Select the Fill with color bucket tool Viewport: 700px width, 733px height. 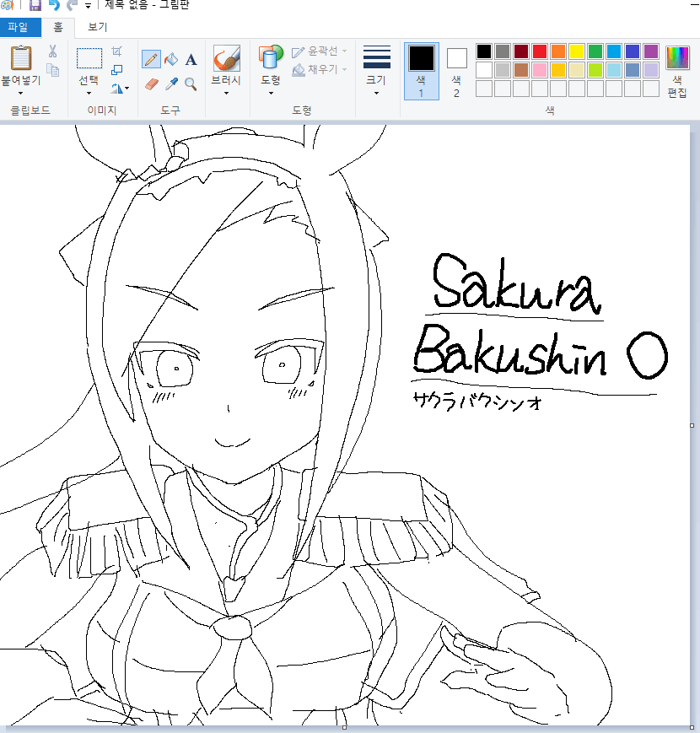(171, 59)
